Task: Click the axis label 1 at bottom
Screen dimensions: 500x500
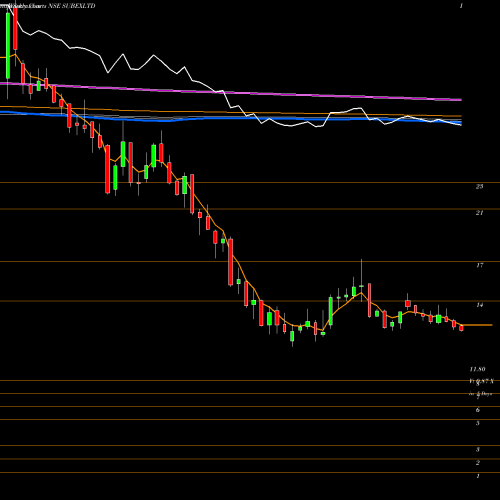Action: tap(478, 476)
